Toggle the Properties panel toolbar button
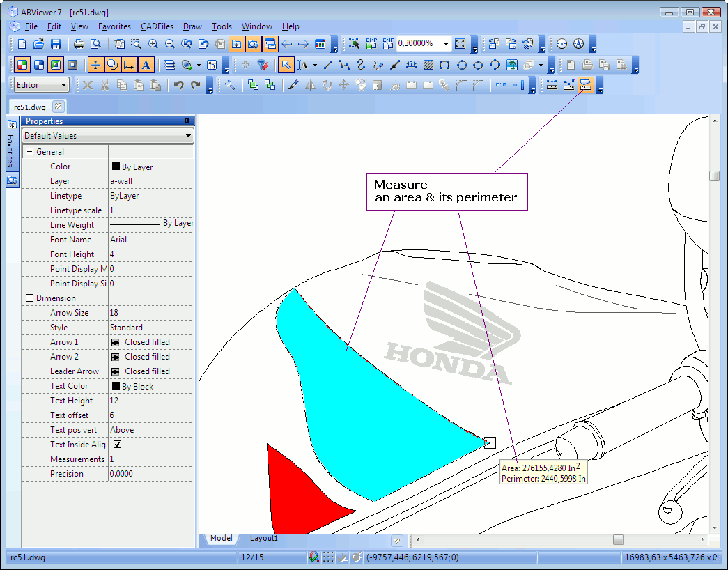This screenshot has width=728, height=570. (270, 44)
